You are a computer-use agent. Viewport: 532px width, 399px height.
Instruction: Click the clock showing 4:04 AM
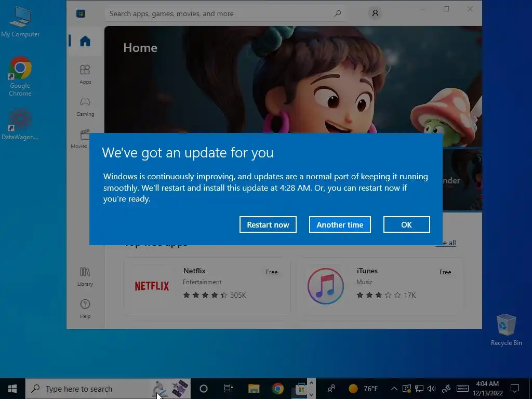[x=487, y=389]
